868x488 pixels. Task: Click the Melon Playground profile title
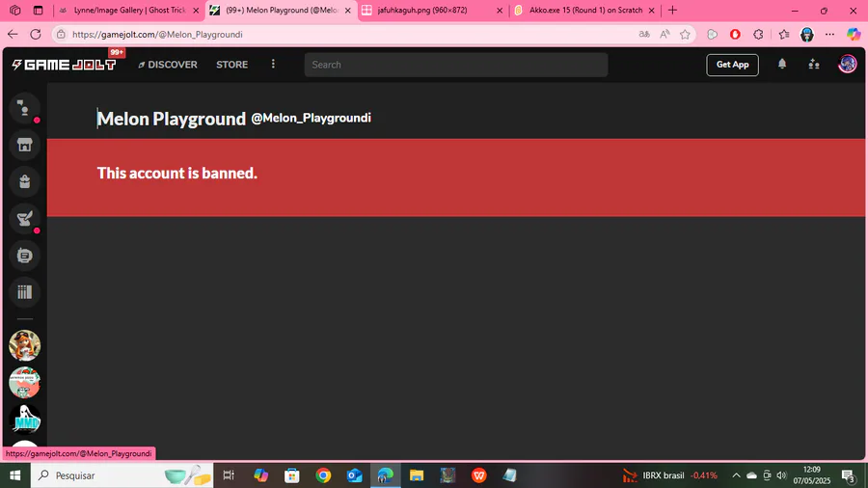pos(171,119)
